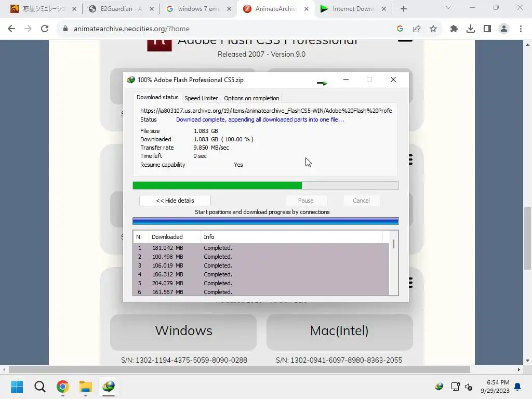Screen dimensions: 532x399
Task: Open Options on completion tab
Action: click(251, 98)
